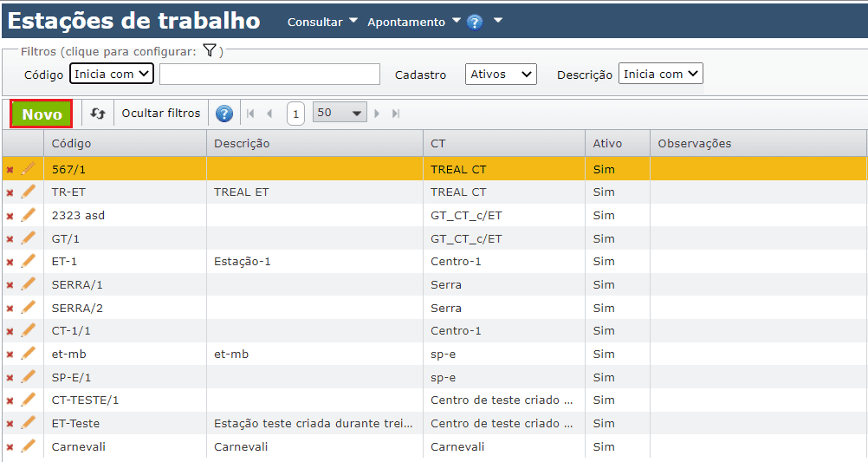Sort the grid by the Descrição column header
The height and width of the screenshot is (462, 868).
242,143
